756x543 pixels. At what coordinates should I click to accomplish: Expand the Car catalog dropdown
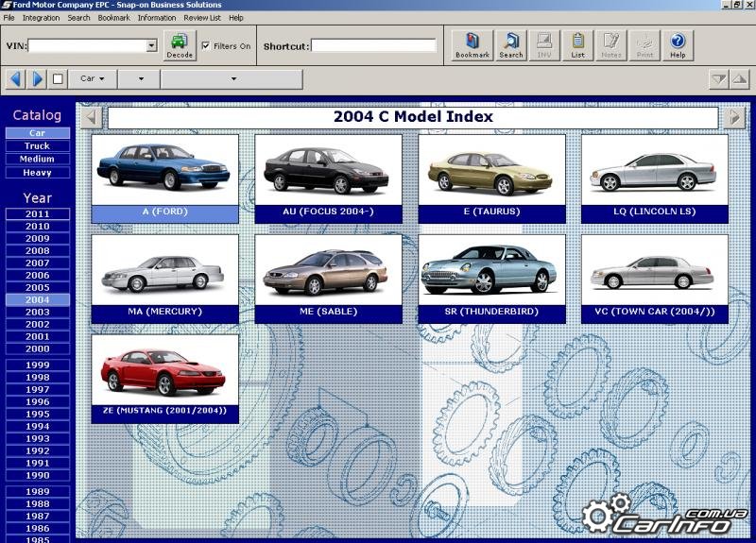pos(93,78)
